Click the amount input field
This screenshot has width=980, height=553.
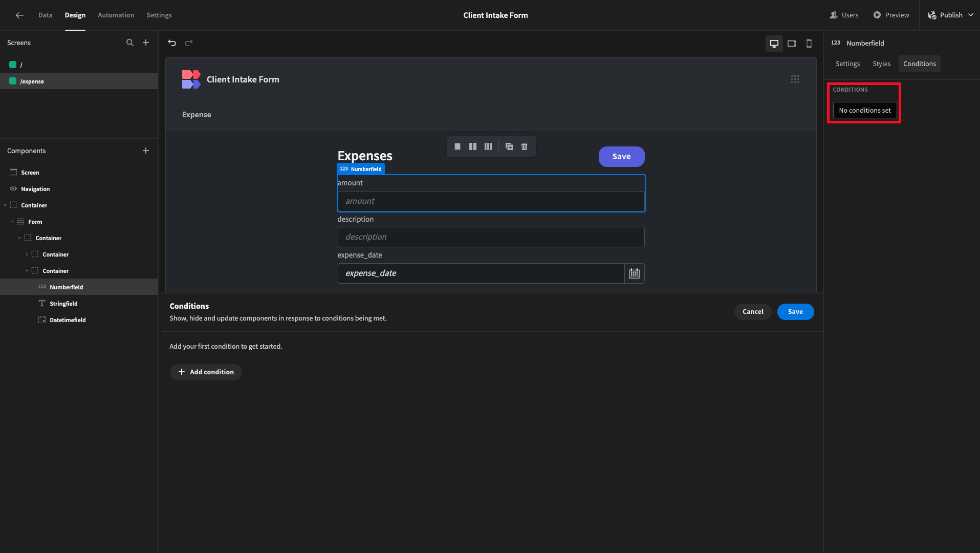(x=491, y=201)
